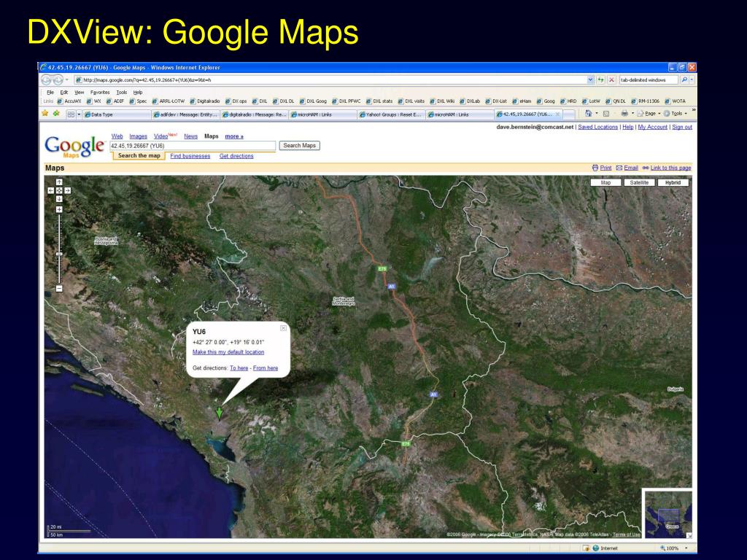Screen dimensions: 747x560
Task: Open the Favorites Center star
Action: pos(45,113)
